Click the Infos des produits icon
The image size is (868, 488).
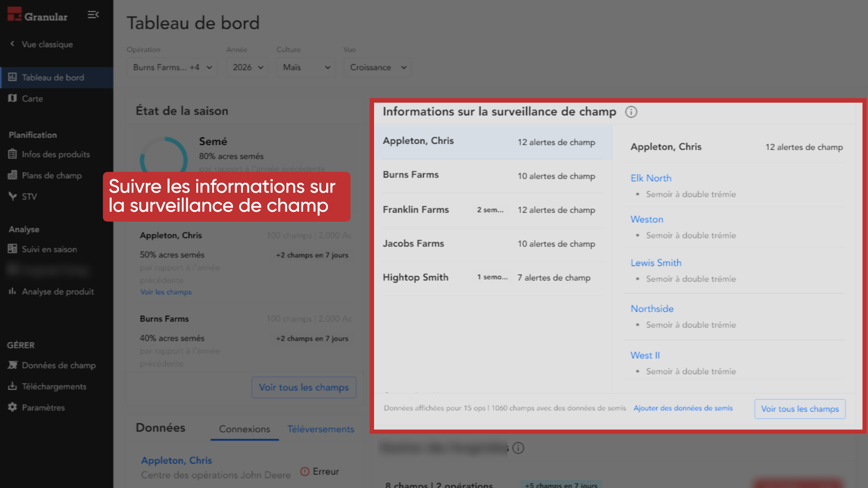tap(13, 154)
